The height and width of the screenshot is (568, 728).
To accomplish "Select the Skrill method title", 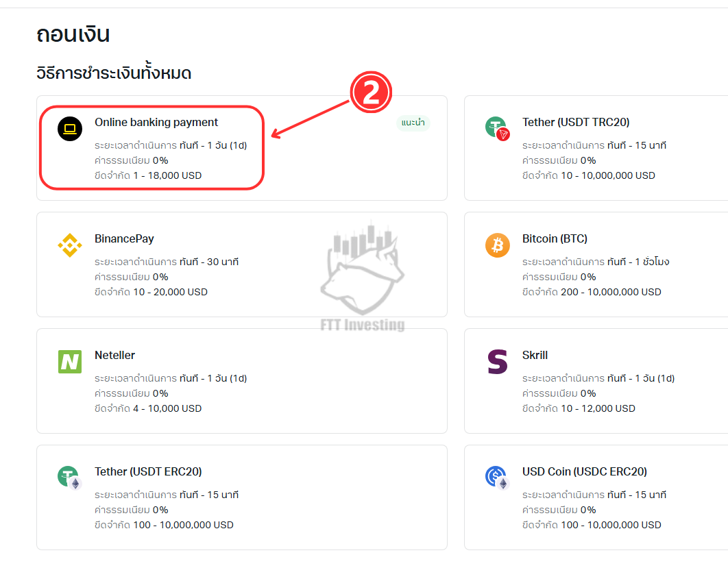I will click(535, 355).
